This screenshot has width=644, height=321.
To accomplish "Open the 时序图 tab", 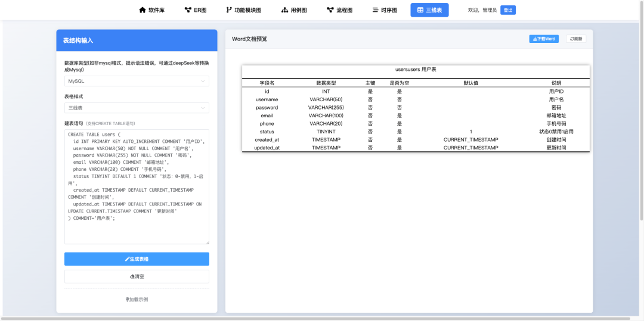I will (x=385, y=10).
